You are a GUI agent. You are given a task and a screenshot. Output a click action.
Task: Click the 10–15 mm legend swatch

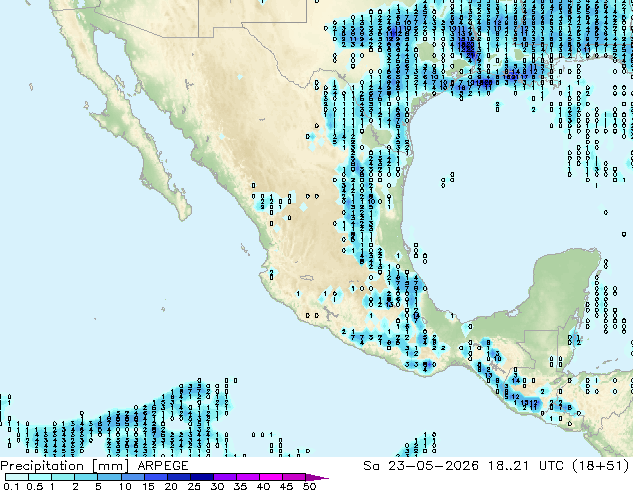pyautogui.click(x=132, y=477)
